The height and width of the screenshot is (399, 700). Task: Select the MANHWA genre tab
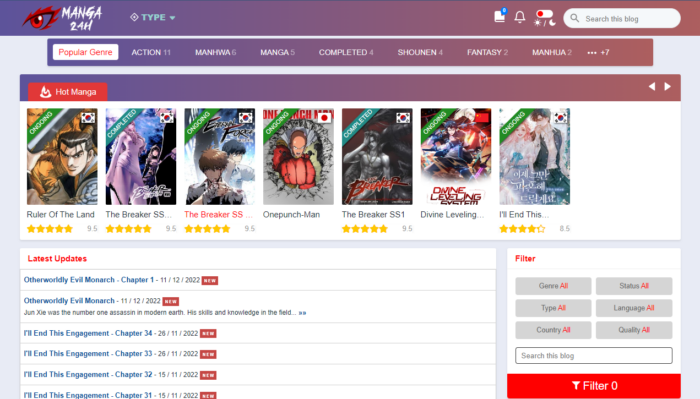[215, 52]
